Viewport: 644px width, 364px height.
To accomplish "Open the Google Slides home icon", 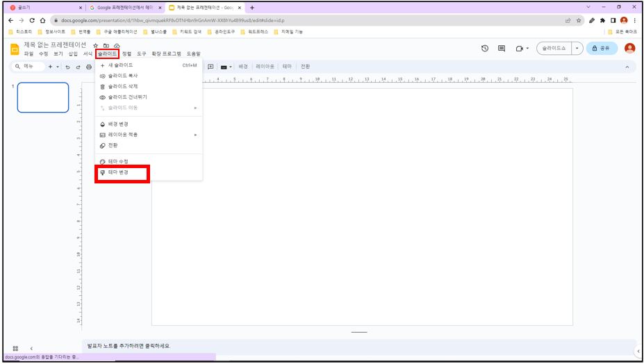I will 15,49.
